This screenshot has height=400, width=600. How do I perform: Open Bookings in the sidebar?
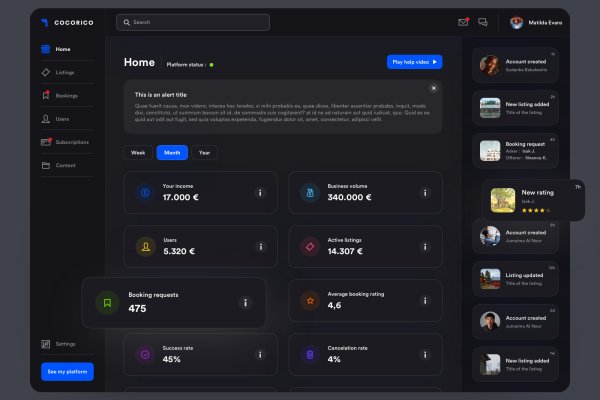[66, 95]
